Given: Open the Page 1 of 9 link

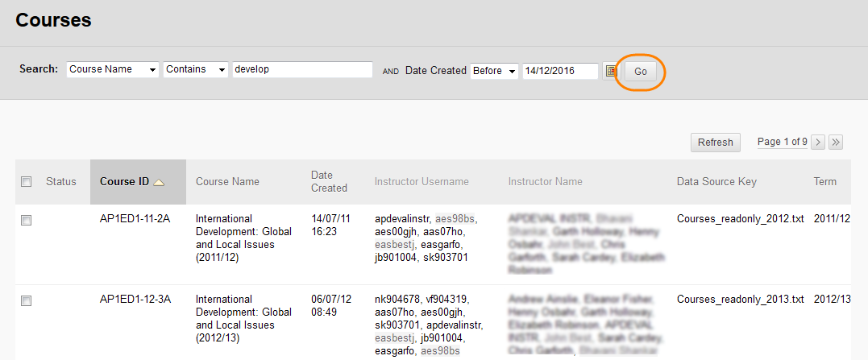Looking at the screenshot, I should [x=782, y=142].
